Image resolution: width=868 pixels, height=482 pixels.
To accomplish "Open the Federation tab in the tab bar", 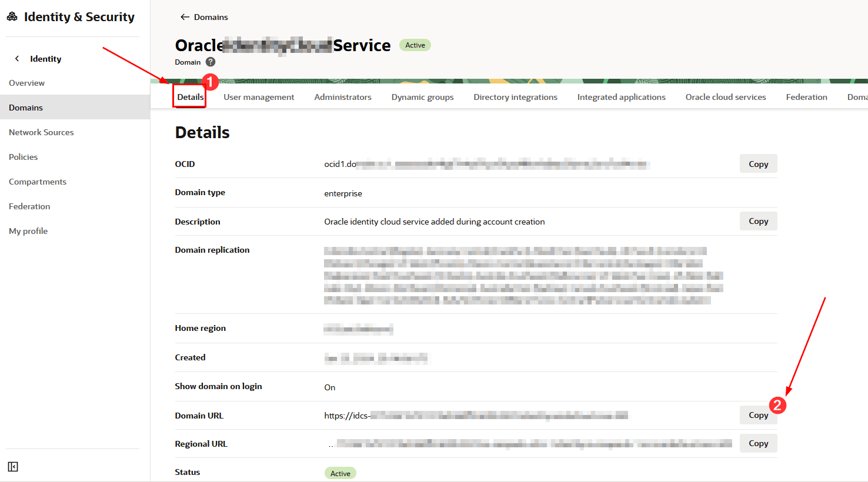I will point(806,97).
